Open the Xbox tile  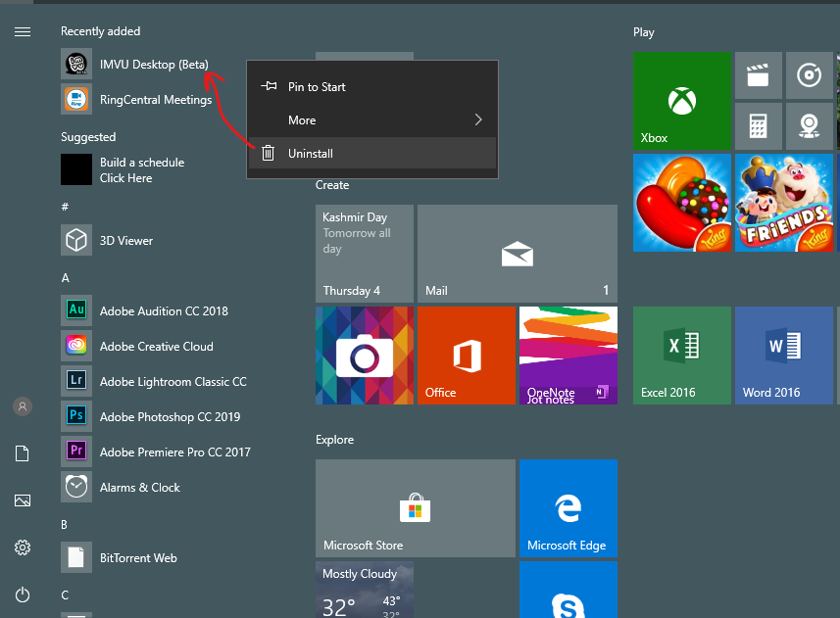pyautogui.click(x=681, y=101)
